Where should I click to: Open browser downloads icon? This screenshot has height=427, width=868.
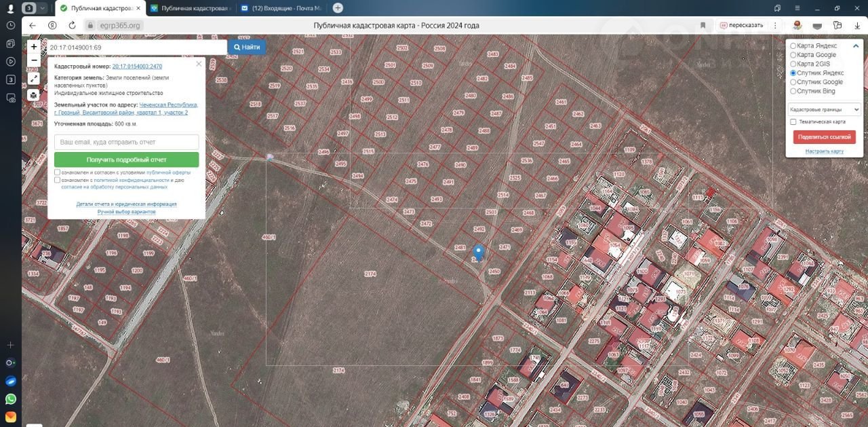(839, 25)
